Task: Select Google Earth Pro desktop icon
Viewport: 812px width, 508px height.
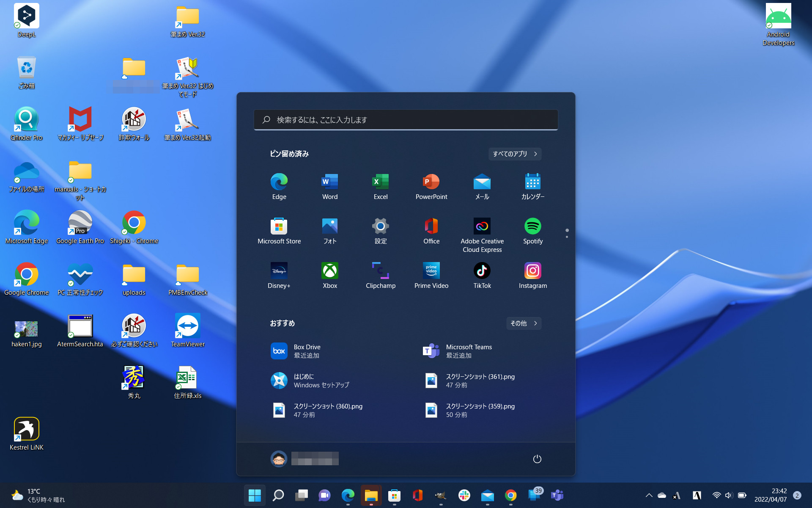Action: [80, 227]
